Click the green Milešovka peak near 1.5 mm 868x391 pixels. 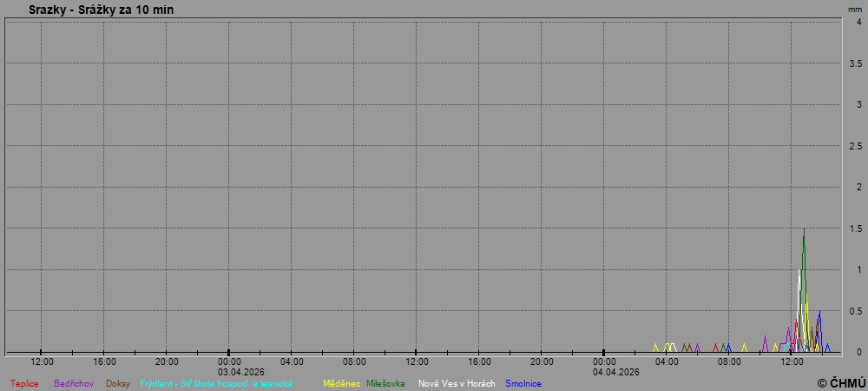(x=804, y=229)
